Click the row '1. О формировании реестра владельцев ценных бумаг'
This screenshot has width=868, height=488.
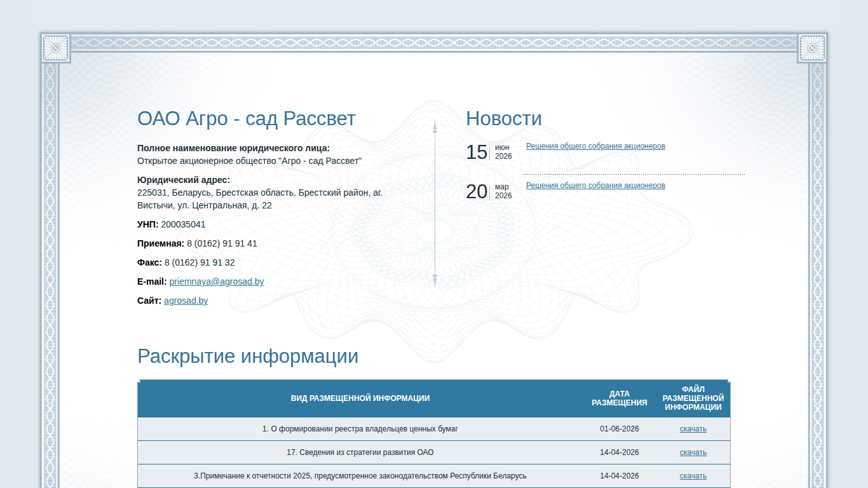[x=434, y=429]
